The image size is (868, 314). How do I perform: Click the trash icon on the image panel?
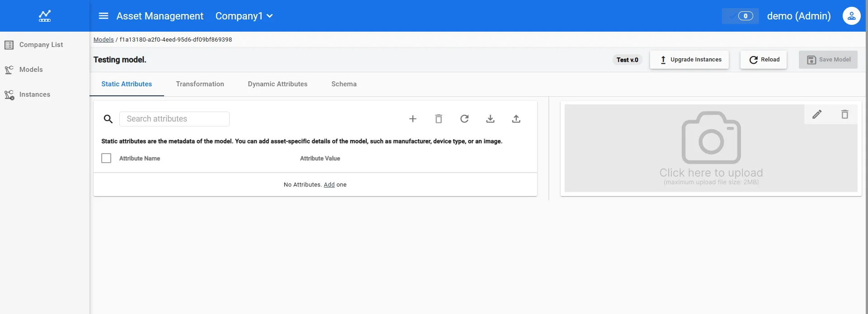click(844, 114)
